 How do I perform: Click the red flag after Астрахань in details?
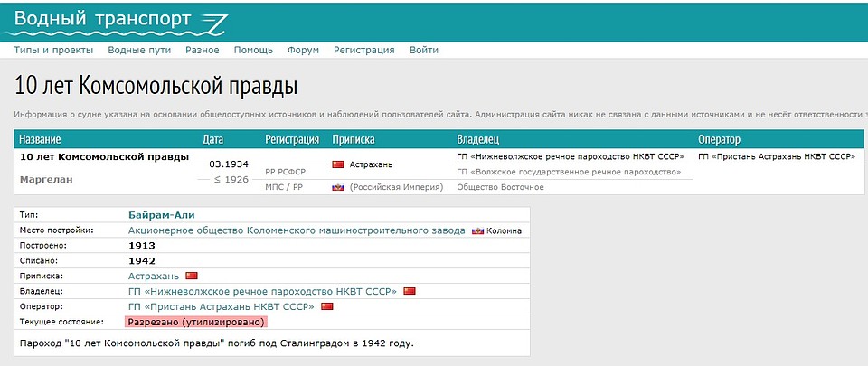192,276
